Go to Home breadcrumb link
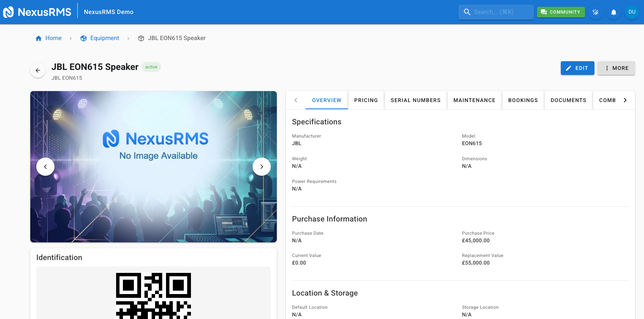 53,38
